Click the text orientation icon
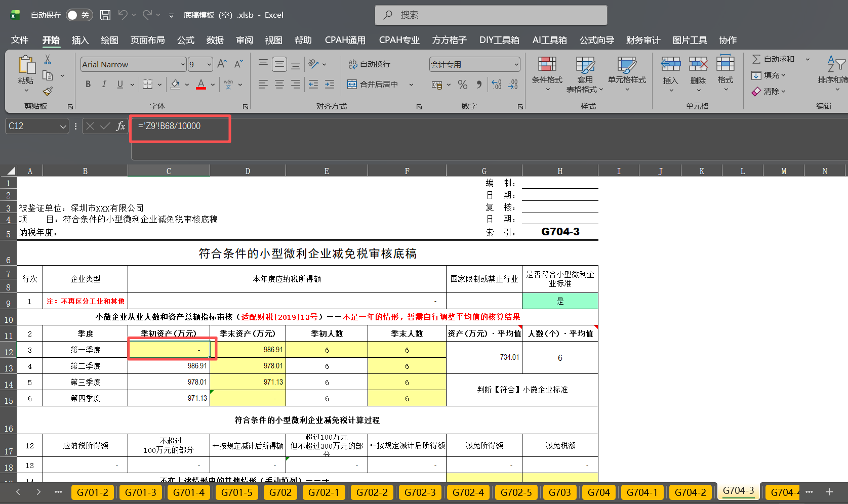Viewport: 848px width, 504px height. click(x=314, y=64)
